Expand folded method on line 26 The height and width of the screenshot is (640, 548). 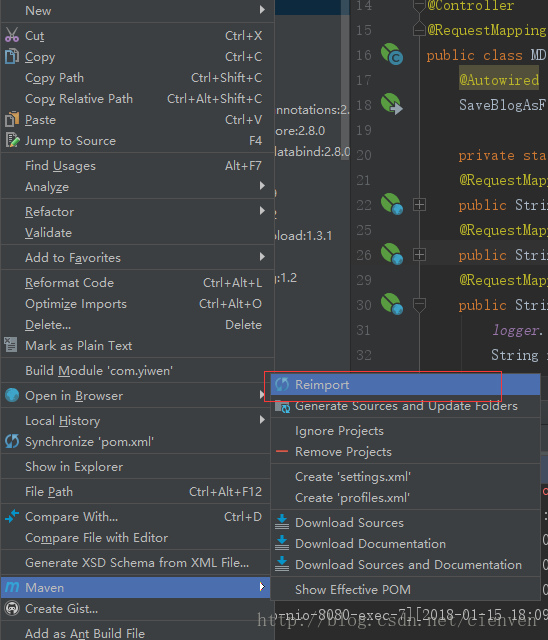pos(419,255)
